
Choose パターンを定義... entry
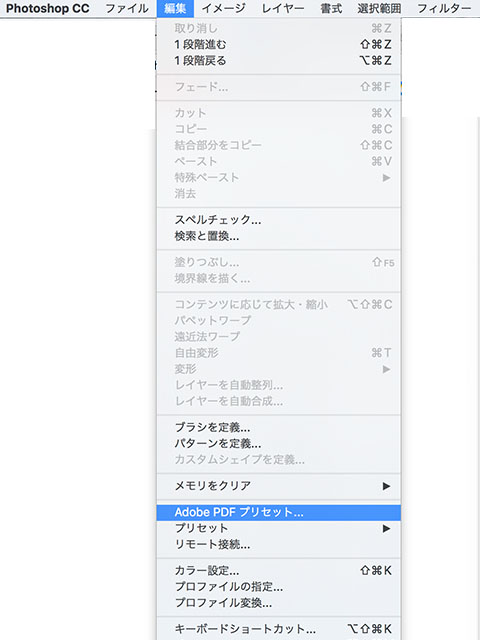click(279, 444)
